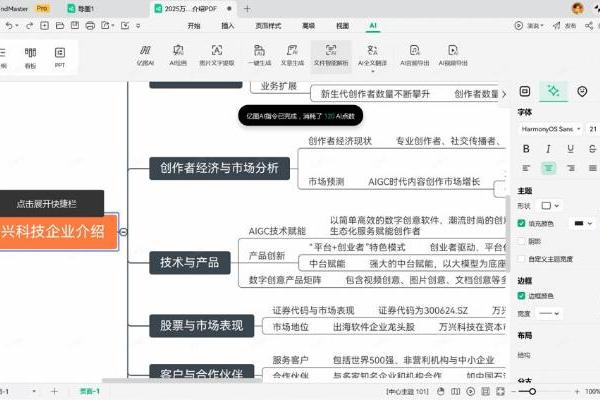The image size is (600, 400).
Task: Click the font size field showing 21
Action: point(593,129)
